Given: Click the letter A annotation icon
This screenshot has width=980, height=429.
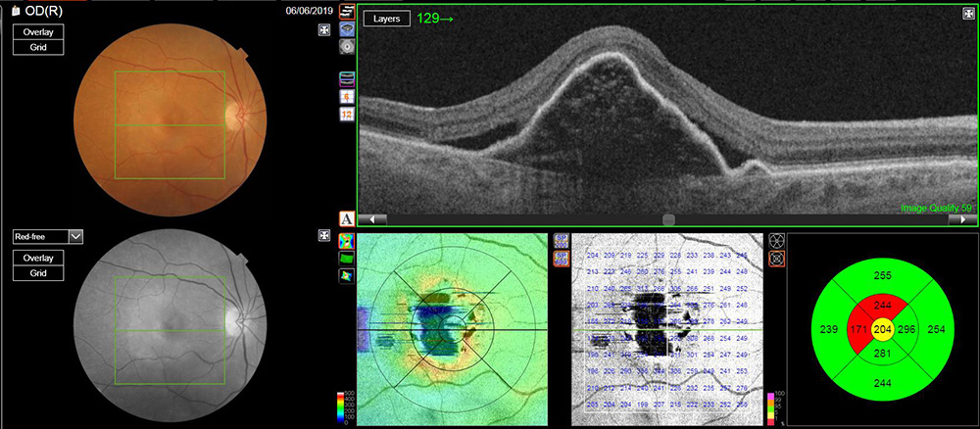Looking at the screenshot, I should coord(347,218).
